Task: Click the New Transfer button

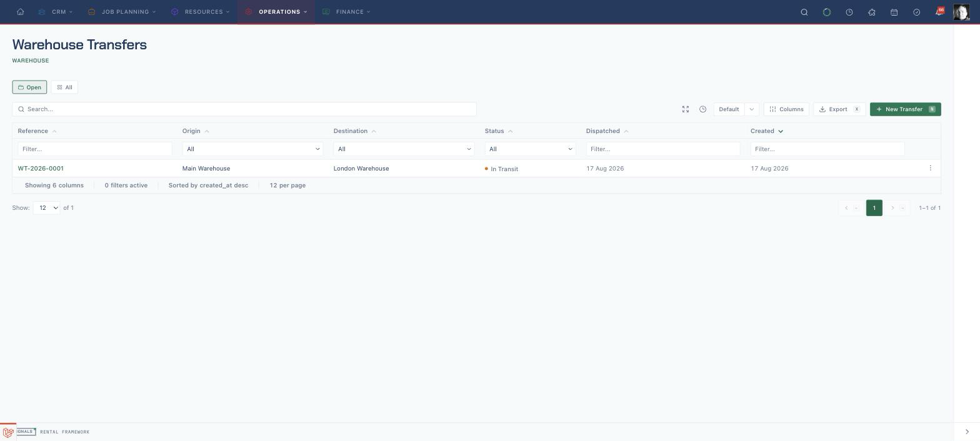Action: tap(905, 109)
